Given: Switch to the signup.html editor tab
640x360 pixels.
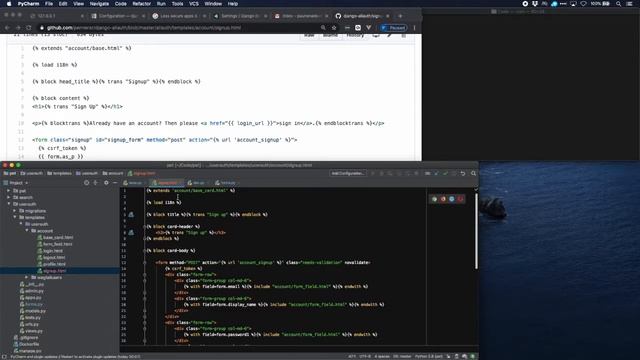Looking at the screenshot, I should pos(167,183).
